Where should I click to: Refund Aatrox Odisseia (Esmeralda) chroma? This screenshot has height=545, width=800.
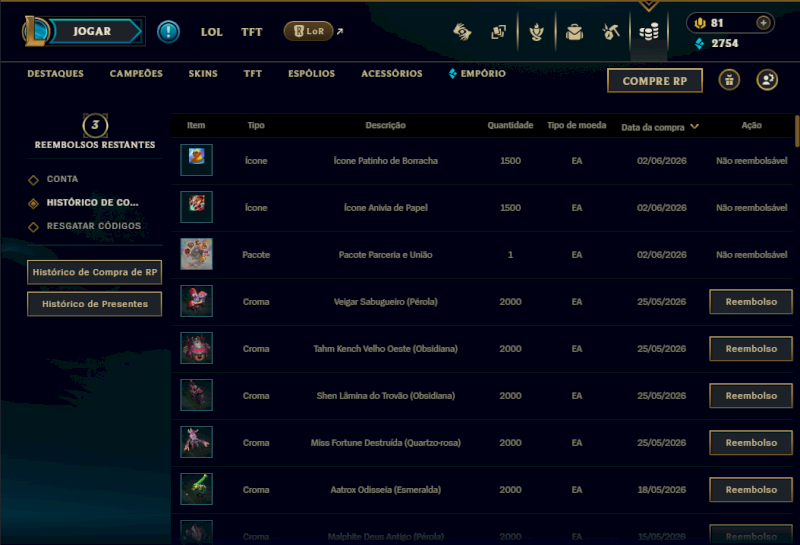[x=751, y=489]
